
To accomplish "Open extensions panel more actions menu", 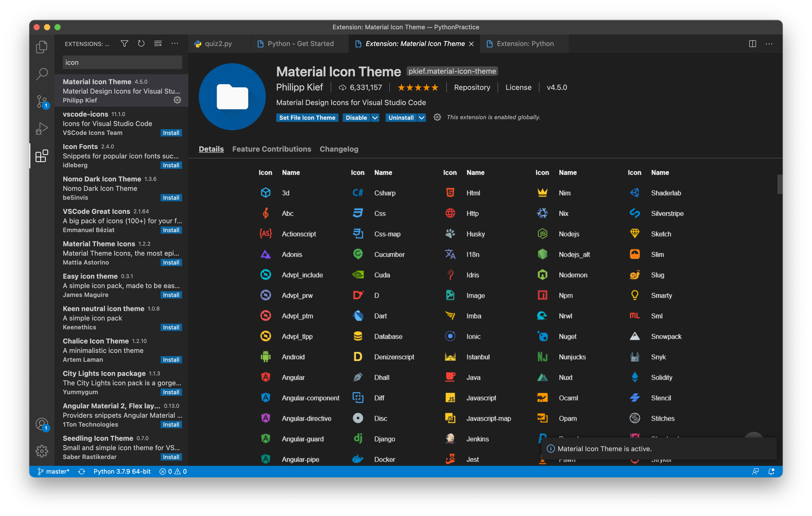I will [x=175, y=43].
